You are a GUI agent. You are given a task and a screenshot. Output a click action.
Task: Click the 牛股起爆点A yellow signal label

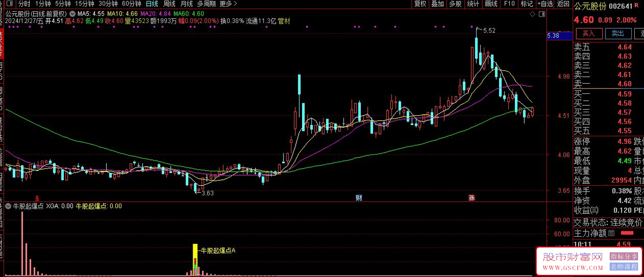pos(219,250)
